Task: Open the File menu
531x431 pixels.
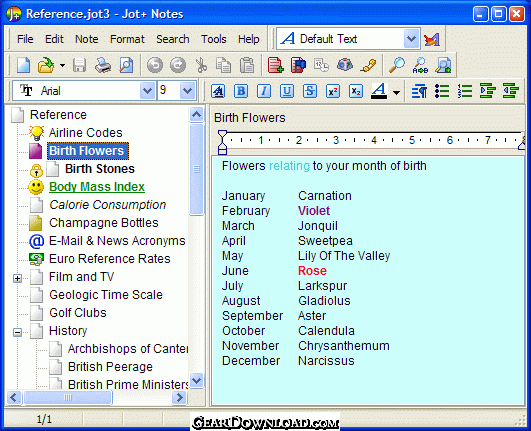Action: (x=25, y=39)
